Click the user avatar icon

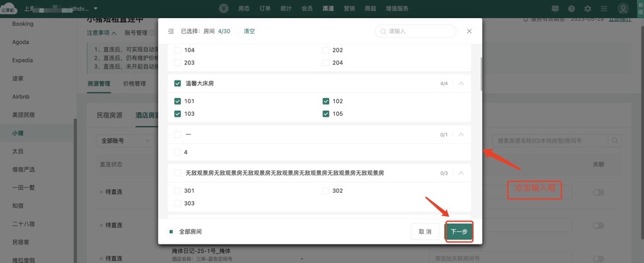pyautogui.click(x=623, y=9)
